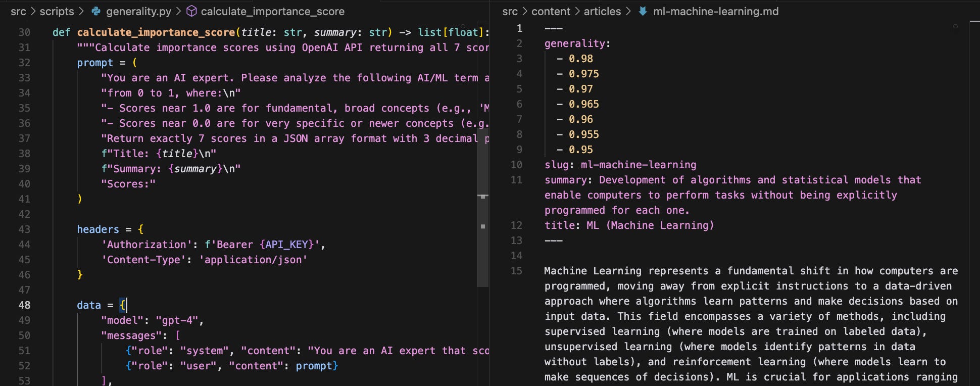Click the chevron between src and scripts
The height and width of the screenshot is (386, 980).
point(33,11)
